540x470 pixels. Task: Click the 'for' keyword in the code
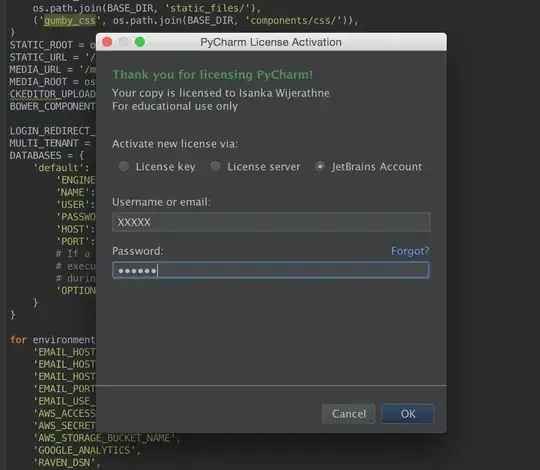coord(18,340)
